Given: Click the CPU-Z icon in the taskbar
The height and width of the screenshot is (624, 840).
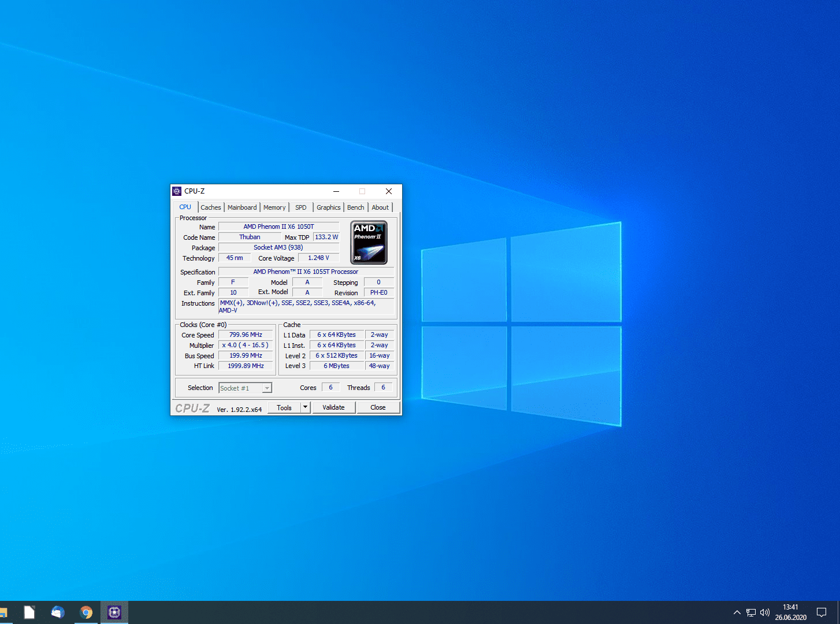Looking at the screenshot, I should (114, 612).
